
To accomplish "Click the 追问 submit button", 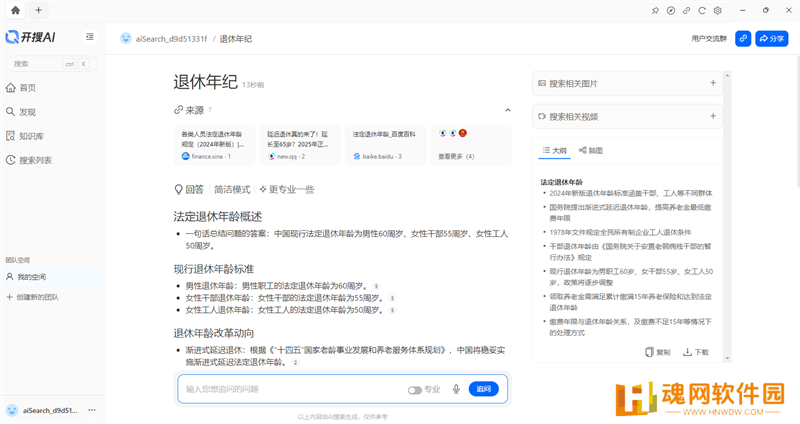I will 483,389.
